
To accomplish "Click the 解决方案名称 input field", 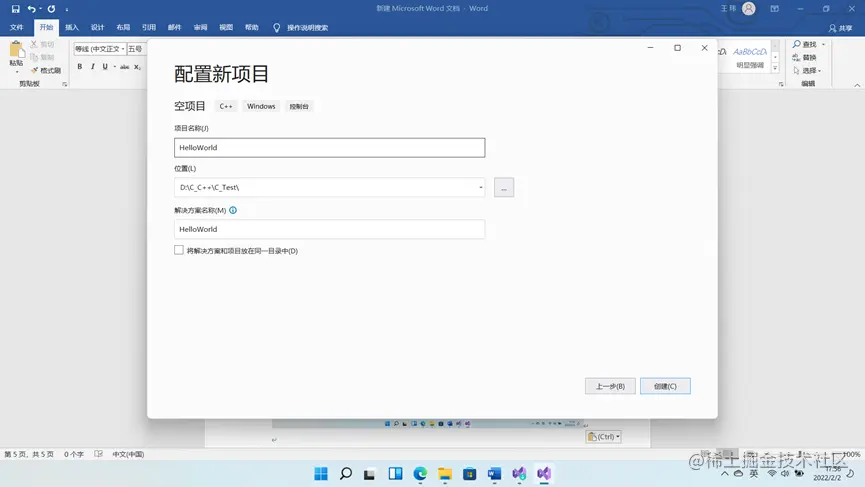I will 329,229.
